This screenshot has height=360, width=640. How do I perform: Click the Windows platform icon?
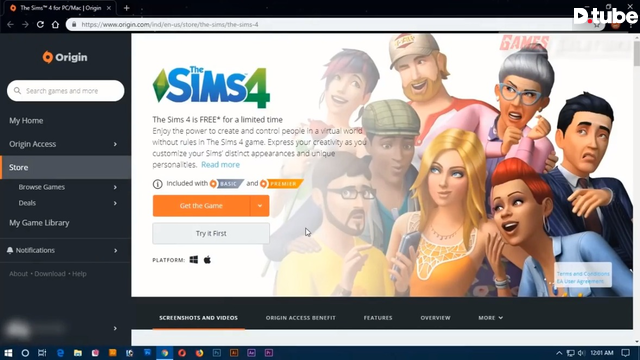coord(194,260)
